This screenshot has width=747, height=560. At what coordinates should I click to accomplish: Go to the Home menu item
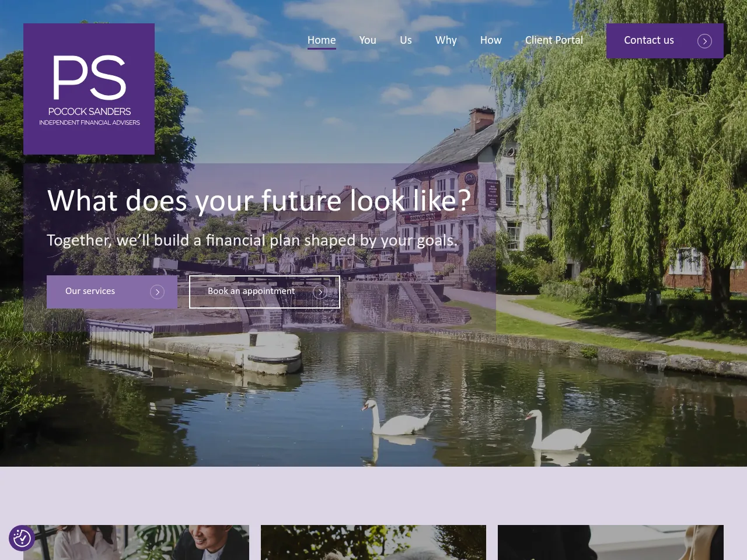(x=322, y=40)
